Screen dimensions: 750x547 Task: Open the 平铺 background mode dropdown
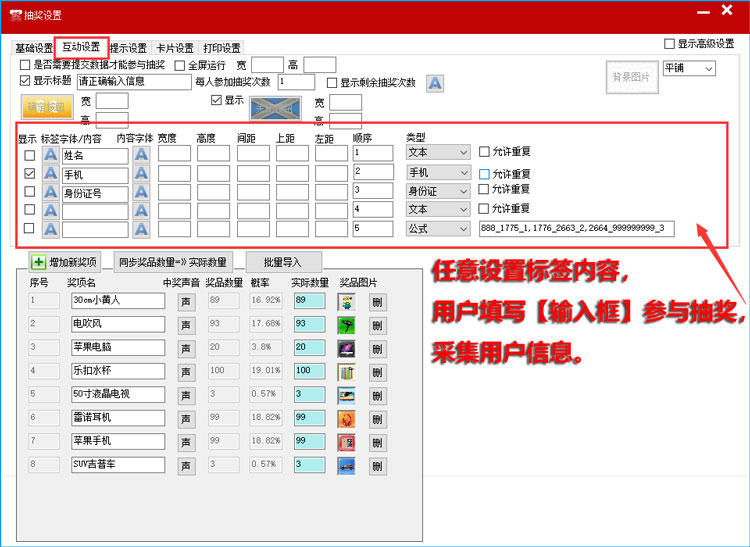click(x=689, y=68)
